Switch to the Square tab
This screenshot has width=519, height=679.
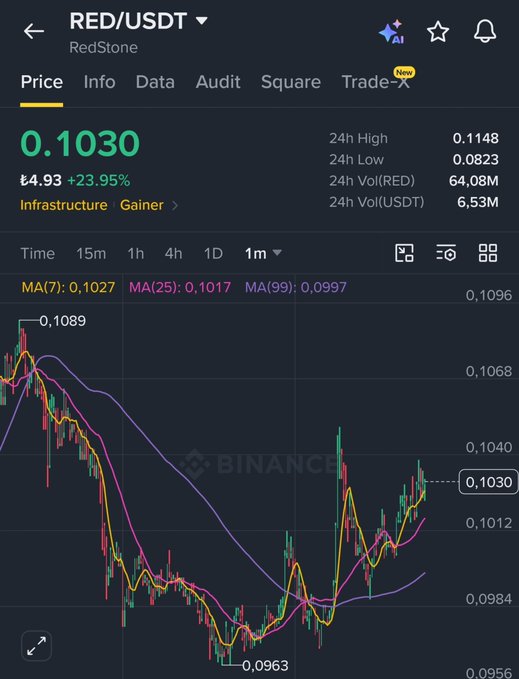[291, 82]
